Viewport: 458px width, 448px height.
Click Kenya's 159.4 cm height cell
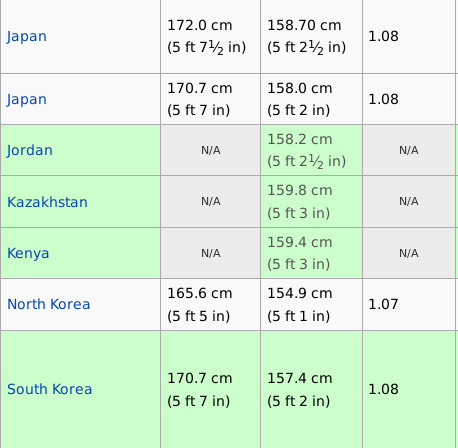pos(311,253)
